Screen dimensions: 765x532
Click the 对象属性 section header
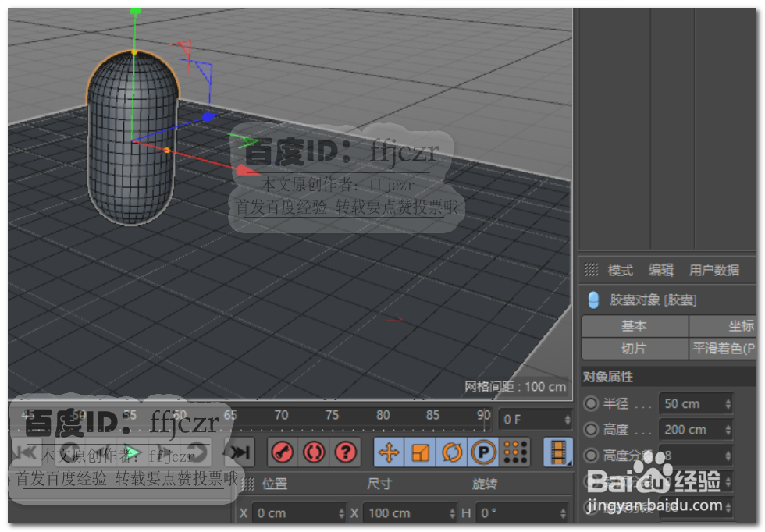(669, 377)
